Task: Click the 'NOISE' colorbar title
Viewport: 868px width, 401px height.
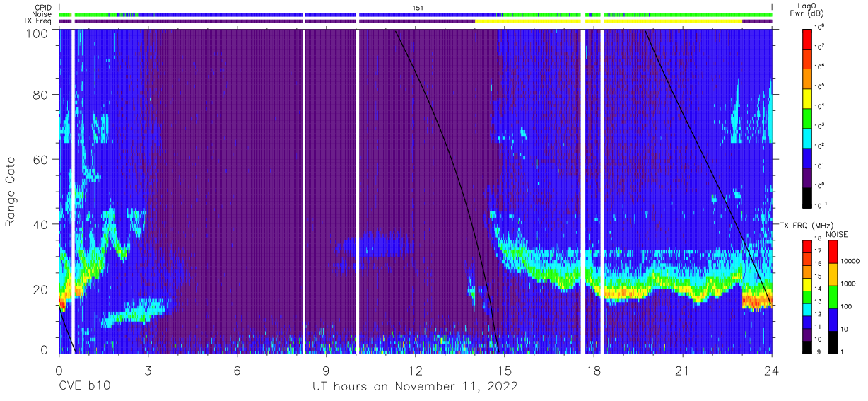Action: 835,233
